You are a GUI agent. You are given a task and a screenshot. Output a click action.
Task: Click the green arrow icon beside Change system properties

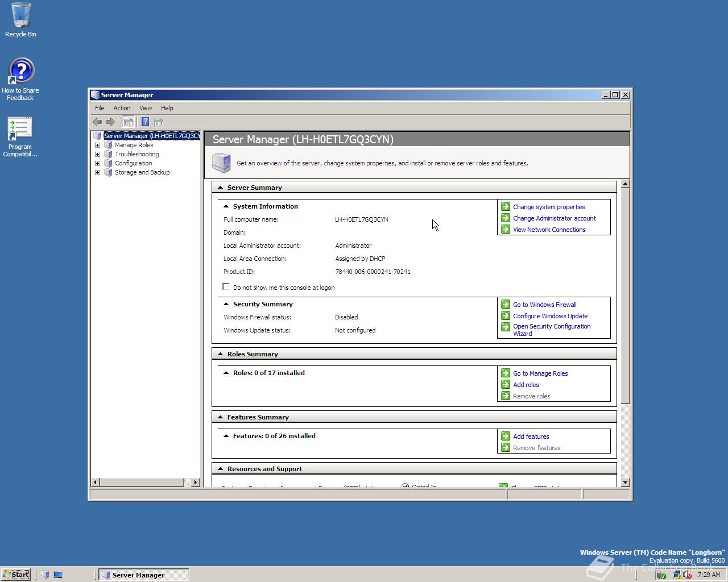pyautogui.click(x=506, y=206)
